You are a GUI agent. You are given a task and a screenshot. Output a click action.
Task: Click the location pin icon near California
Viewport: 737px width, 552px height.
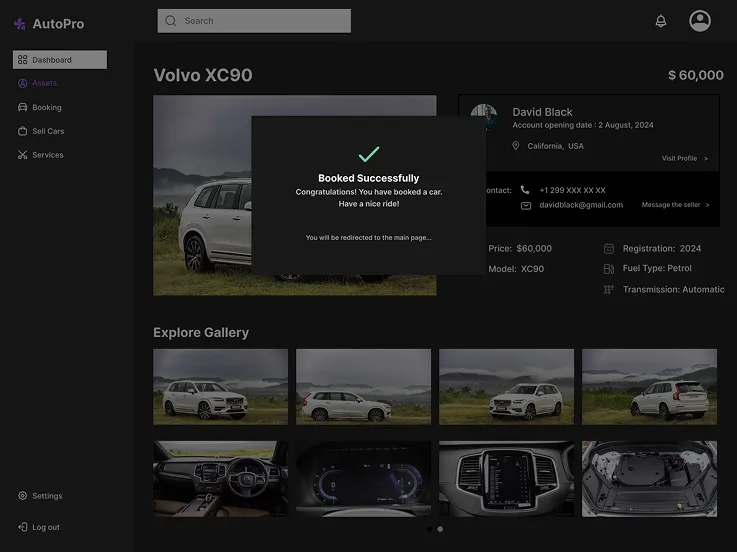click(x=516, y=146)
